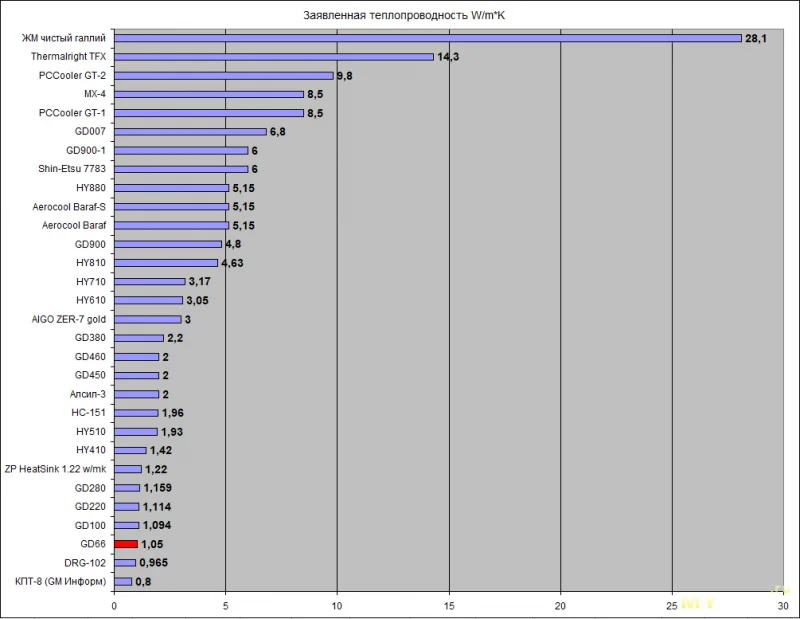This screenshot has width=800, height=619.
Task: Click the Shin-Etsu 7783 label
Action: (72, 168)
